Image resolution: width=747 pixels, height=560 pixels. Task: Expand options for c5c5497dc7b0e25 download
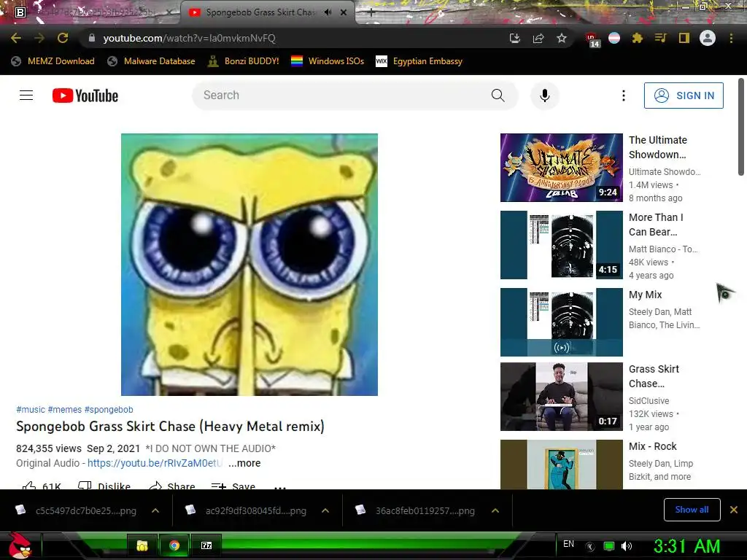[x=155, y=510]
